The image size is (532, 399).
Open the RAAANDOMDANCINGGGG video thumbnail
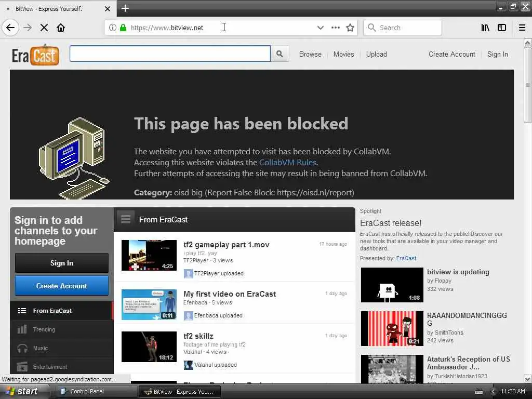(x=392, y=328)
